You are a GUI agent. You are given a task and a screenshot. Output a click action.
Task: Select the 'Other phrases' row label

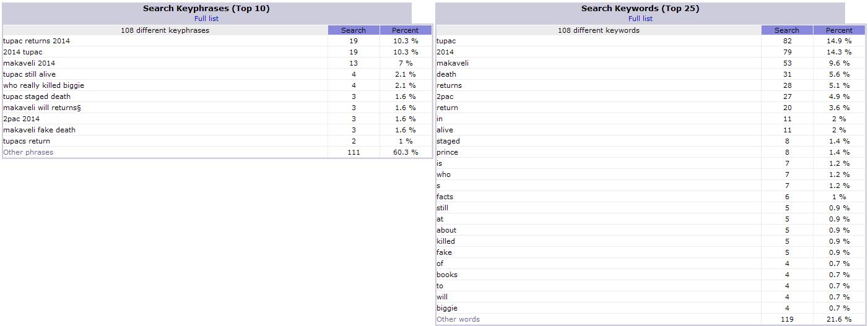(28, 152)
